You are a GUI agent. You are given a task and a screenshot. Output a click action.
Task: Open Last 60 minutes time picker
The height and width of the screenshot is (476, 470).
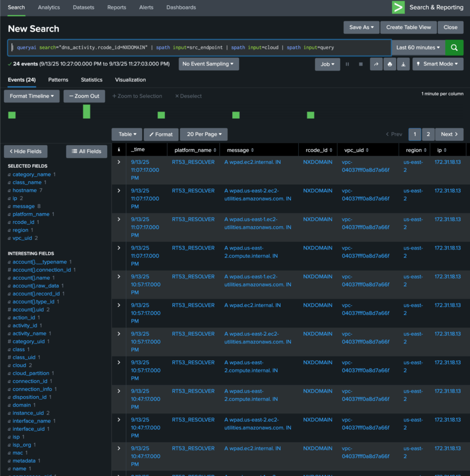click(x=418, y=47)
